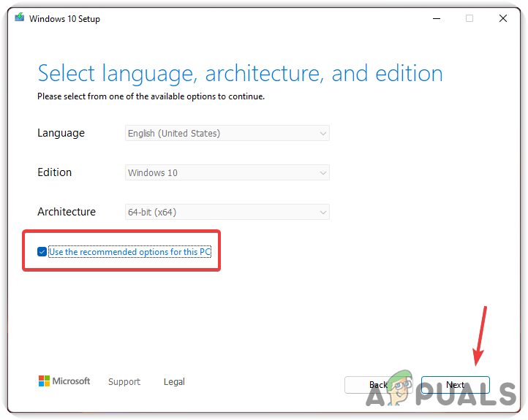Close the Windows 10 Setup window
Viewport: 528px width, 420px height.
pos(502,18)
